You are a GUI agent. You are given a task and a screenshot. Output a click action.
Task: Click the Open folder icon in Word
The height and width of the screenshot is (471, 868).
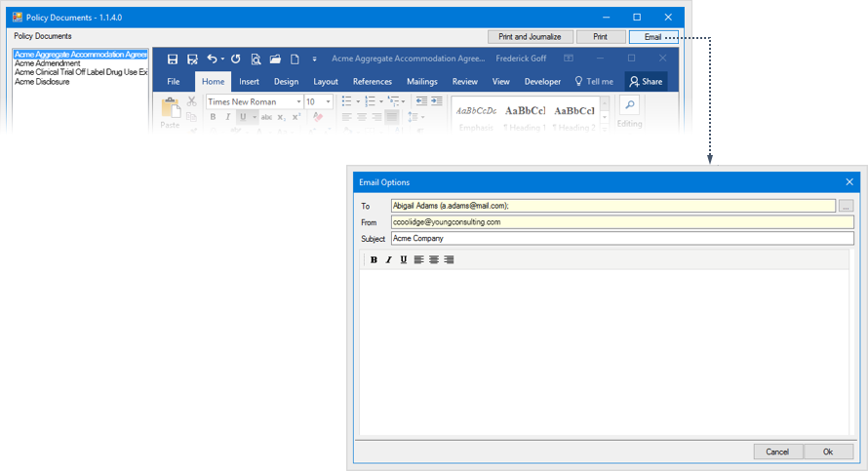[x=276, y=59]
